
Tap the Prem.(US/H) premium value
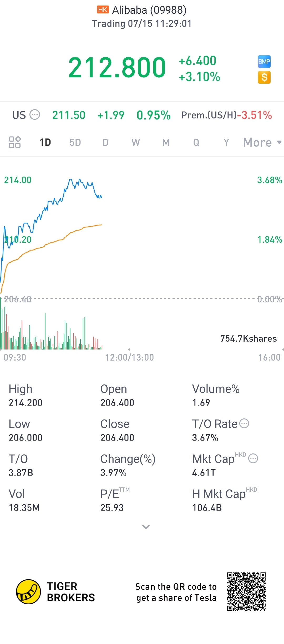pos(254,115)
